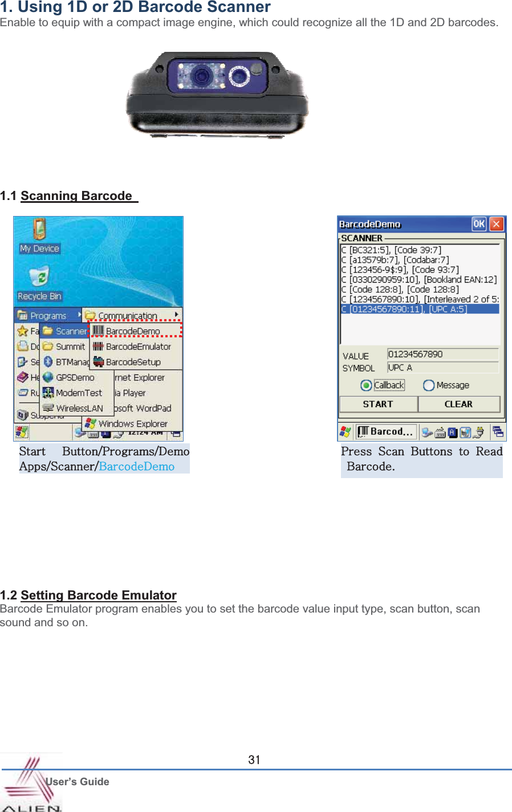Image resolution: width=512 pixels, height=812 pixels.
Task: Expand the Programs menu arrow
Action: (x=79, y=316)
